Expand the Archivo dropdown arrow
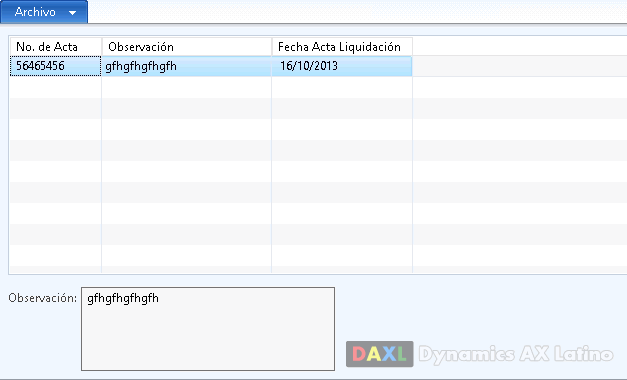This screenshot has height=380, width=627. coord(72,13)
